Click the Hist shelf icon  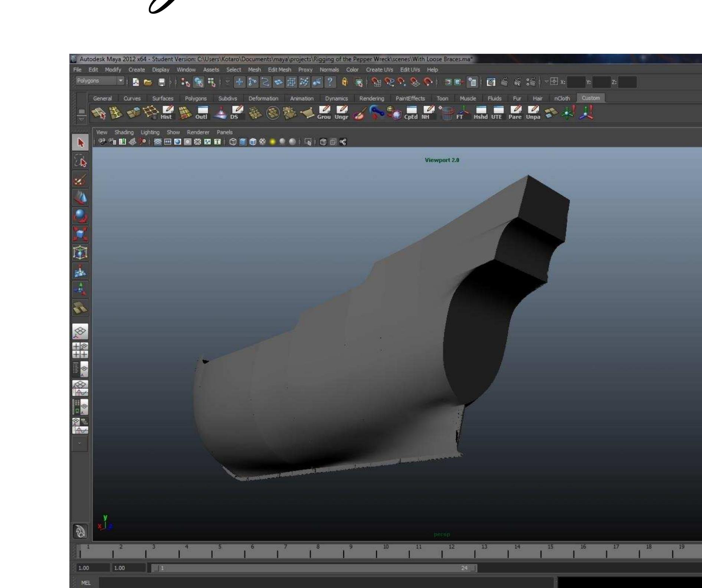pyautogui.click(x=167, y=113)
